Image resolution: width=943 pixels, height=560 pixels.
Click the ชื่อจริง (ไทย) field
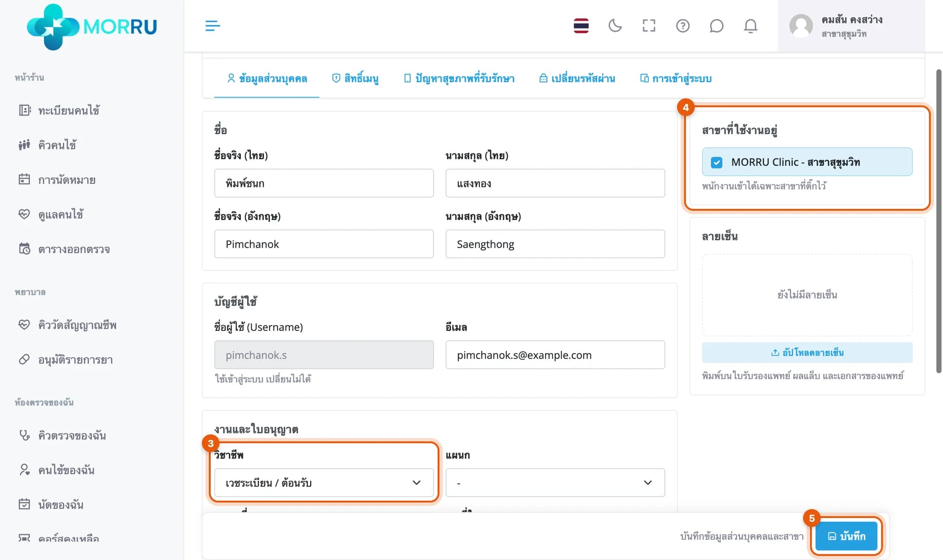tap(324, 183)
